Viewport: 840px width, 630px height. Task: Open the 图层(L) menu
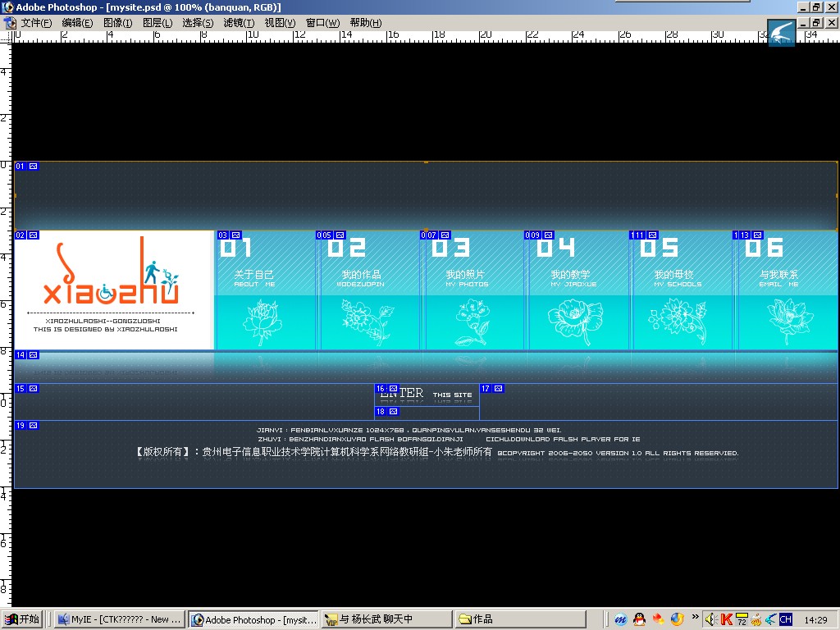[157, 22]
